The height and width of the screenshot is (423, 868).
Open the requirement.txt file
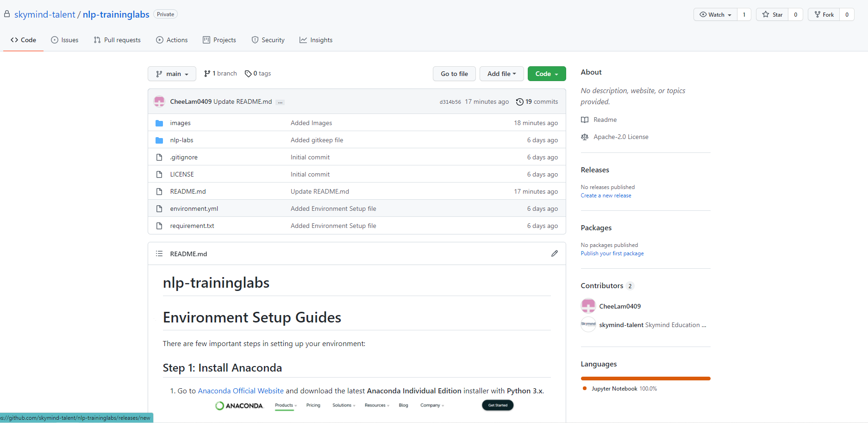click(192, 226)
